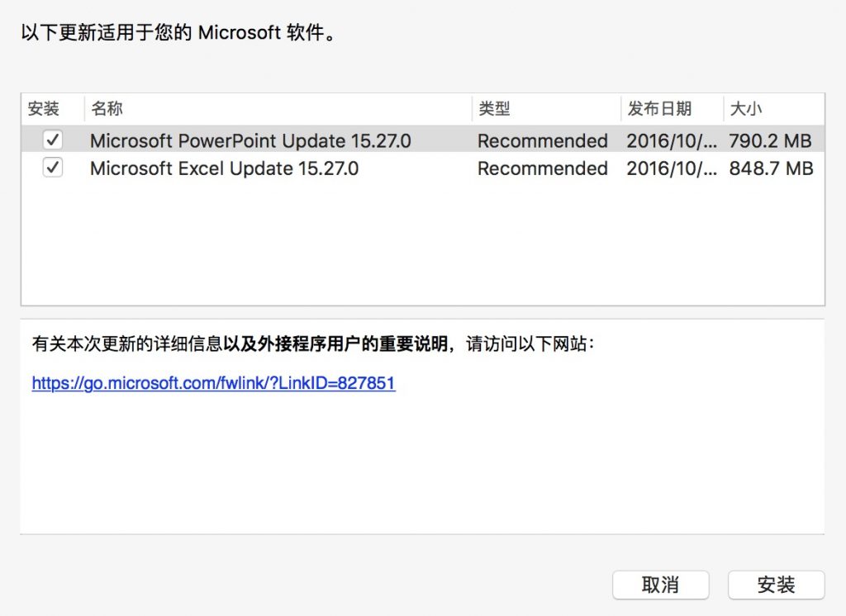Sort by the 大小 column header
This screenshot has width=846, height=616.
coord(773,109)
